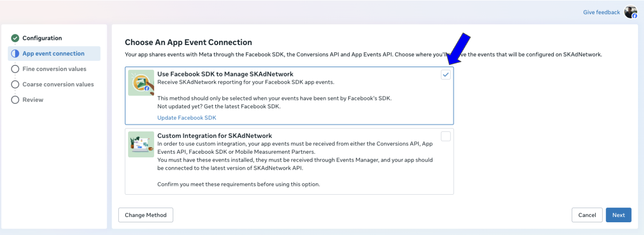
Task: Check the Custom Integration for SKAdNetwork checkbox
Action: click(446, 136)
